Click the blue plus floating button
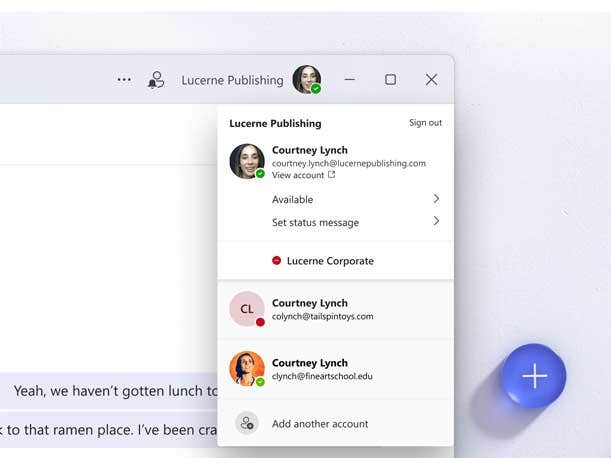 (x=534, y=376)
